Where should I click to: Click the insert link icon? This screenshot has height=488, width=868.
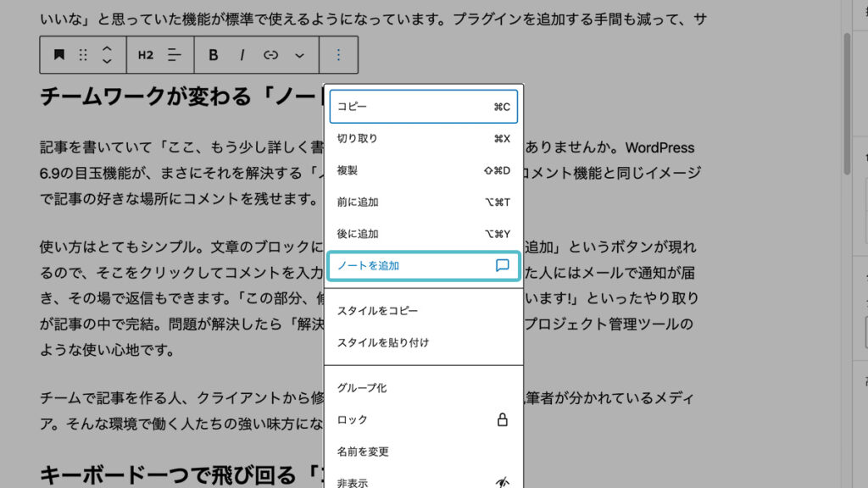coord(270,55)
